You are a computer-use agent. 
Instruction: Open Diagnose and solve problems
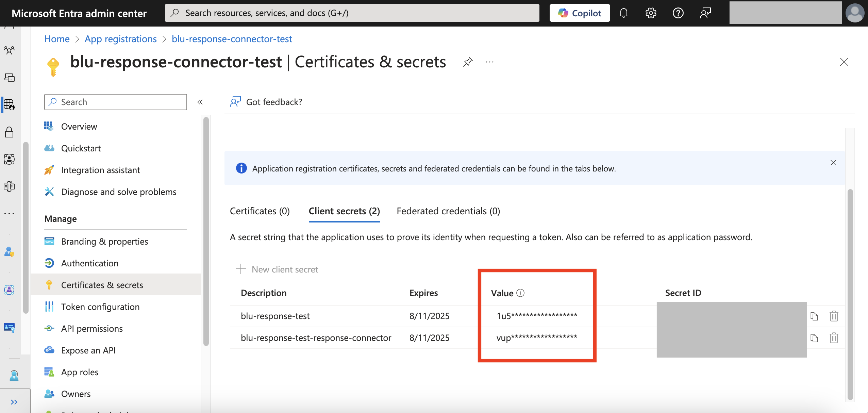pyautogui.click(x=116, y=192)
